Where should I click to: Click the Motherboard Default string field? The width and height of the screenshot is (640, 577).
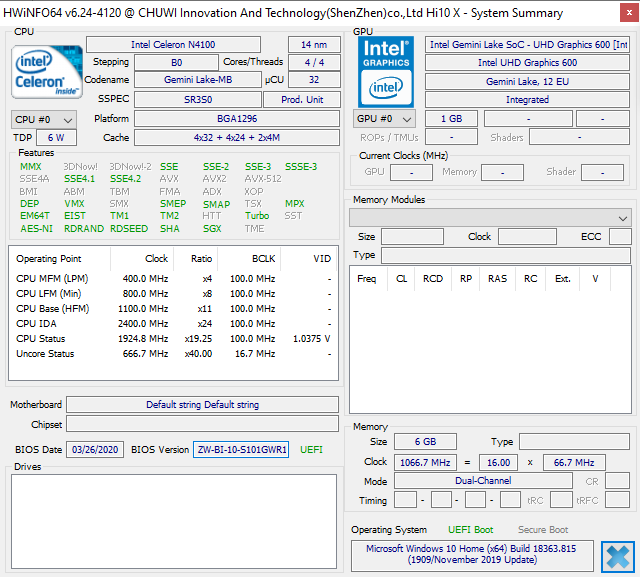(x=202, y=405)
